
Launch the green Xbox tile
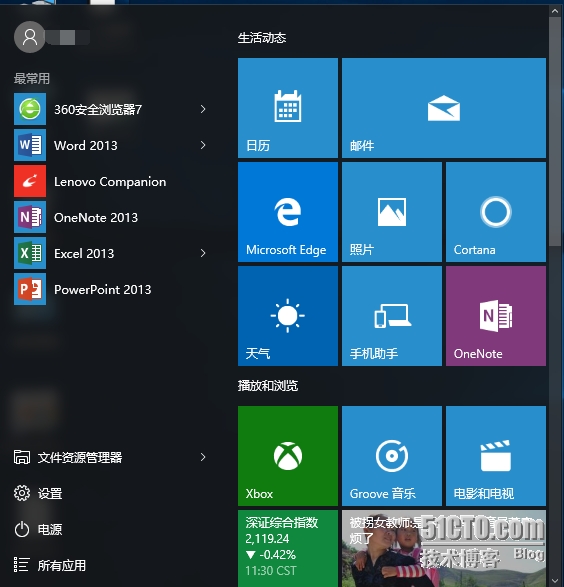[288, 456]
